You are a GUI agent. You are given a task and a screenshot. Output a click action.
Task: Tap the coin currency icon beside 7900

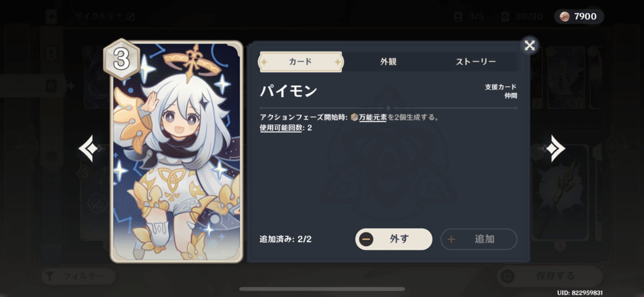click(563, 17)
